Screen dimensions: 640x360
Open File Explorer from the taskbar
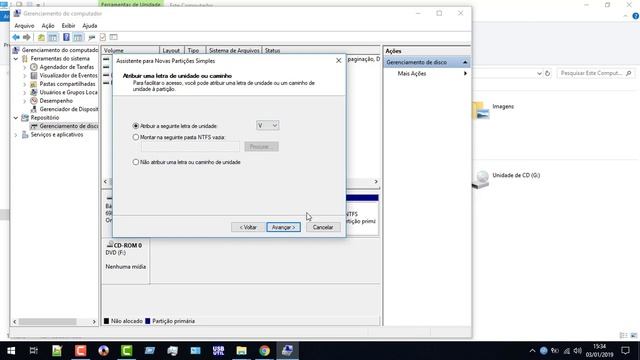click(x=241, y=351)
